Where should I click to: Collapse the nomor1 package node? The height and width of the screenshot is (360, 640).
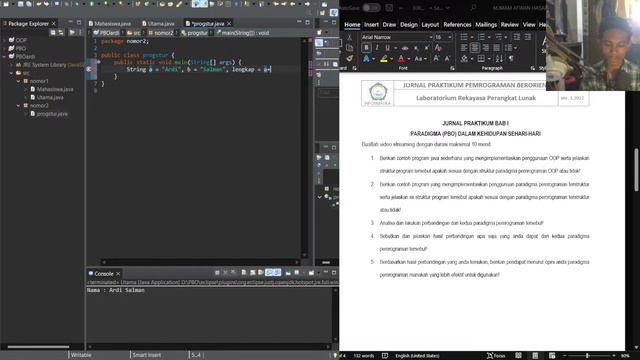pyautogui.click(x=18, y=81)
